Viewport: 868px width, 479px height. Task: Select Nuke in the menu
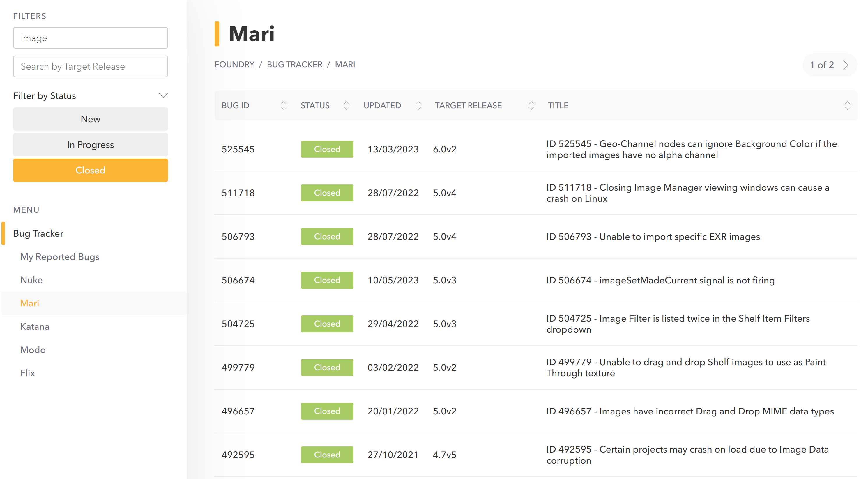pyautogui.click(x=31, y=280)
